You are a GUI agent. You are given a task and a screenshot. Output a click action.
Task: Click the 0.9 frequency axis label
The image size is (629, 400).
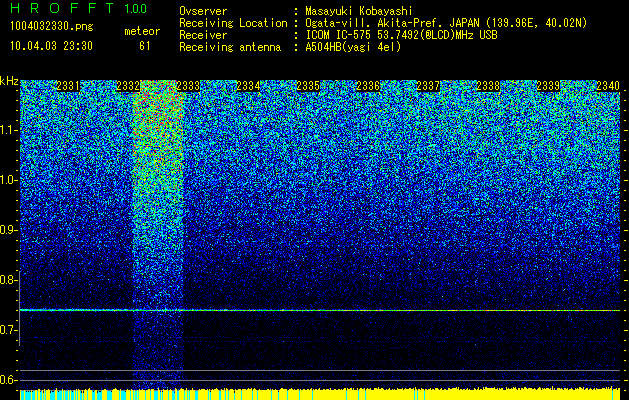(x=8, y=230)
